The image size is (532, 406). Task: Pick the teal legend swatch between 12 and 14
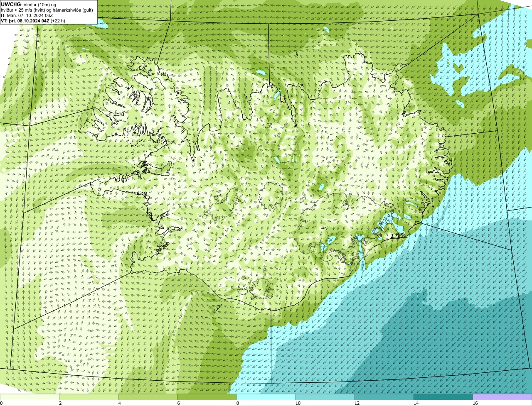[384, 397]
